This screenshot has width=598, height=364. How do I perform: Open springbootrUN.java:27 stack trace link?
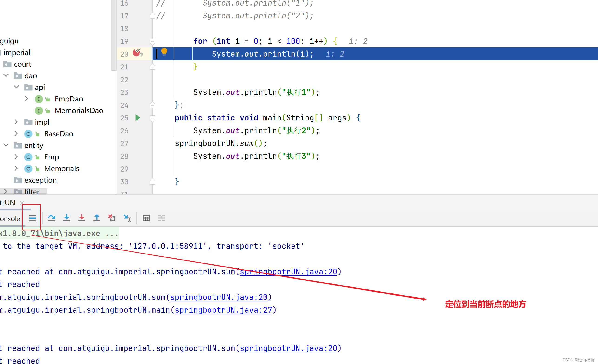click(223, 310)
